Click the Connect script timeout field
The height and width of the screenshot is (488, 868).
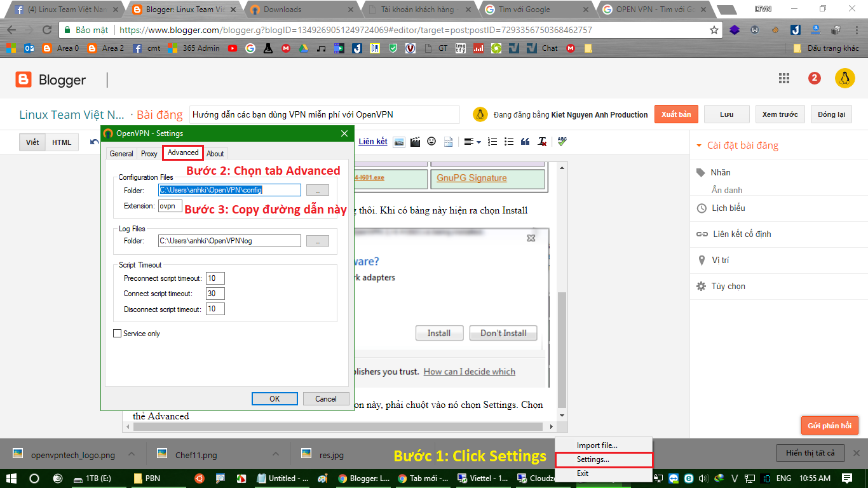[x=215, y=294]
